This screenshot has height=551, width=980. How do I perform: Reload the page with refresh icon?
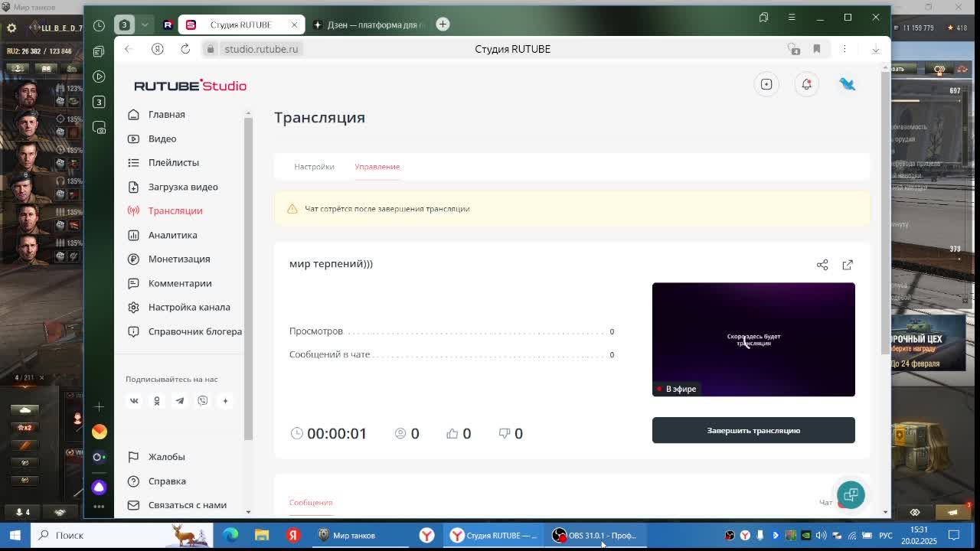[x=185, y=49]
